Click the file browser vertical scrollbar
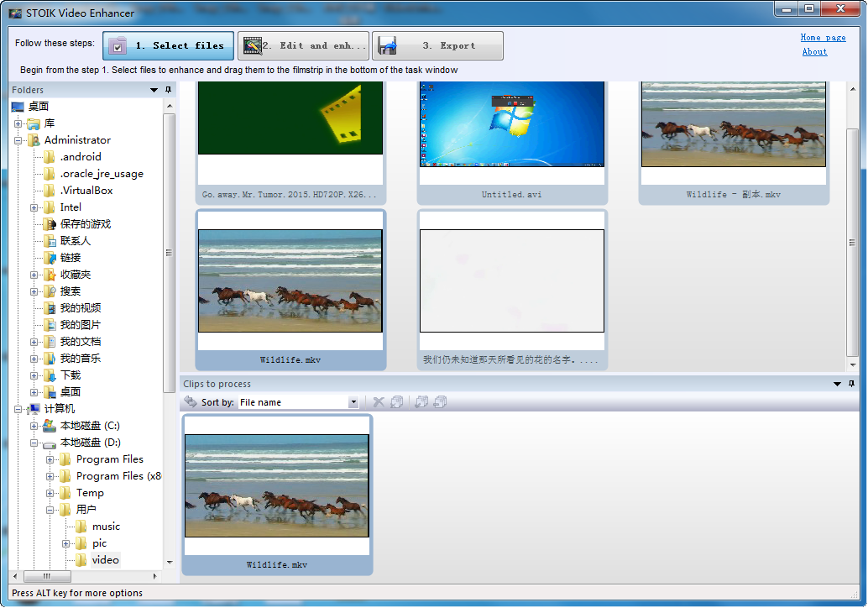 [853, 244]
